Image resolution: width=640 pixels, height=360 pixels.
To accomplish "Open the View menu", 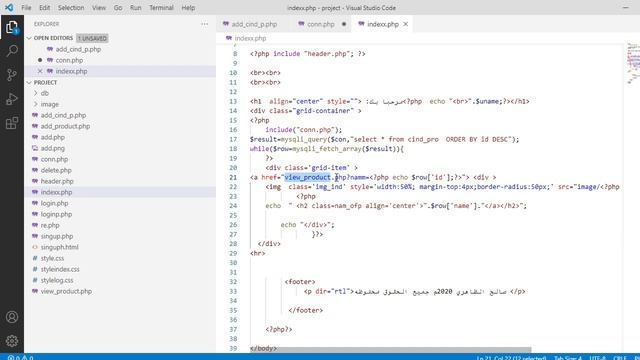I will coord(99,8).
